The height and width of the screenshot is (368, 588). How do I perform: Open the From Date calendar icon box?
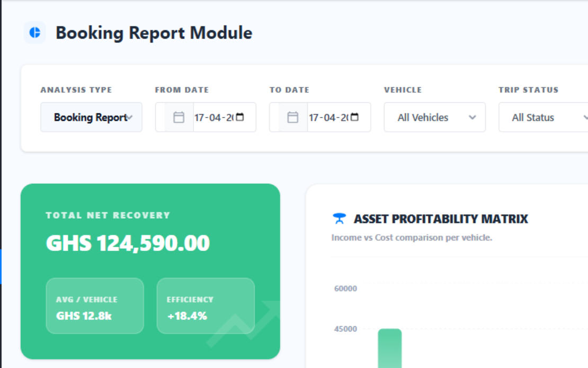pyautogui.click(x=179, y=118)
